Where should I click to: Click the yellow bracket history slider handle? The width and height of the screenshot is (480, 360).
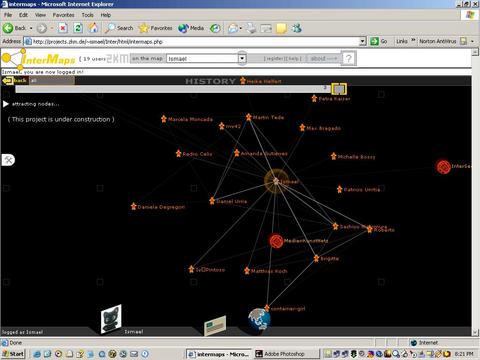(x=339, y=89)
